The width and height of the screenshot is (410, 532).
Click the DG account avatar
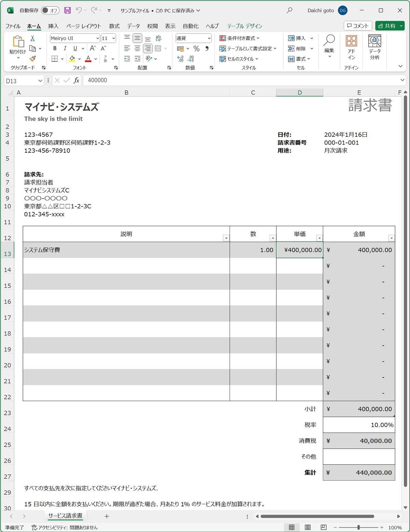pos(343,10)
